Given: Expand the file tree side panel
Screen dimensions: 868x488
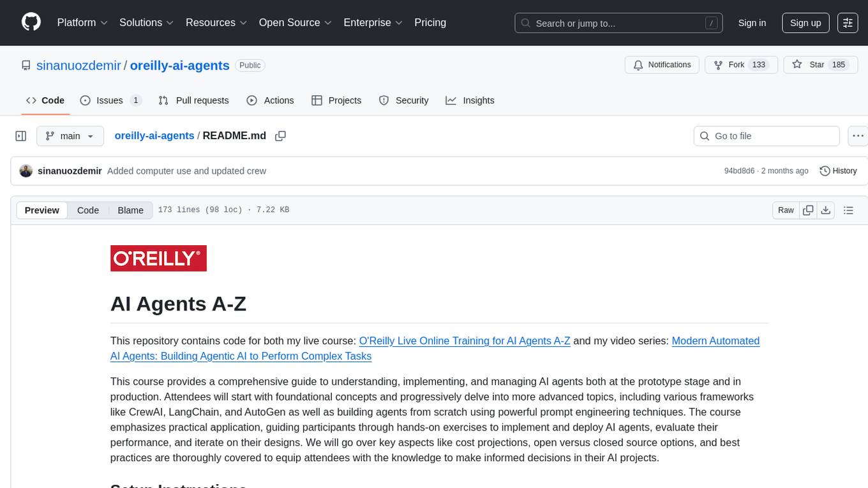Looking at the screenshot, I should tap(21, 136).
